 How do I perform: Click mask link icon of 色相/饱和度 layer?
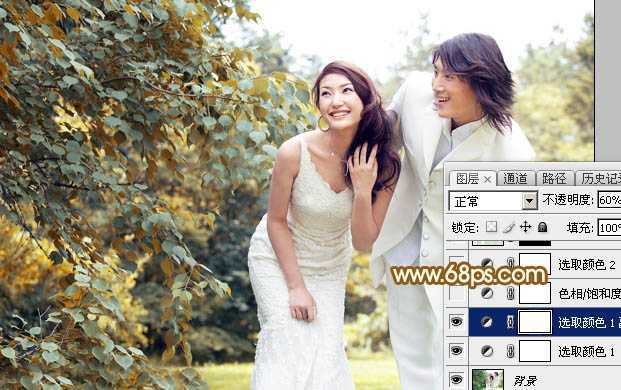click(x=511, y=293)
